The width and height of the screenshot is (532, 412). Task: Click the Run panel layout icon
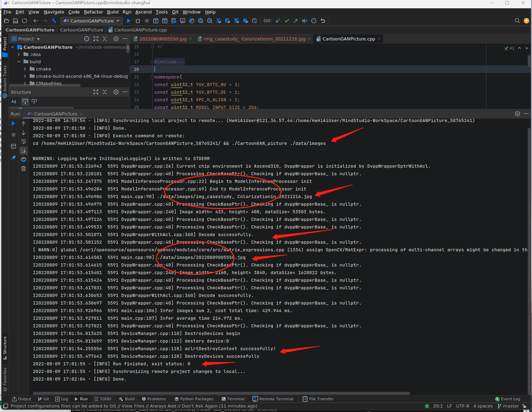coord(13,146)
